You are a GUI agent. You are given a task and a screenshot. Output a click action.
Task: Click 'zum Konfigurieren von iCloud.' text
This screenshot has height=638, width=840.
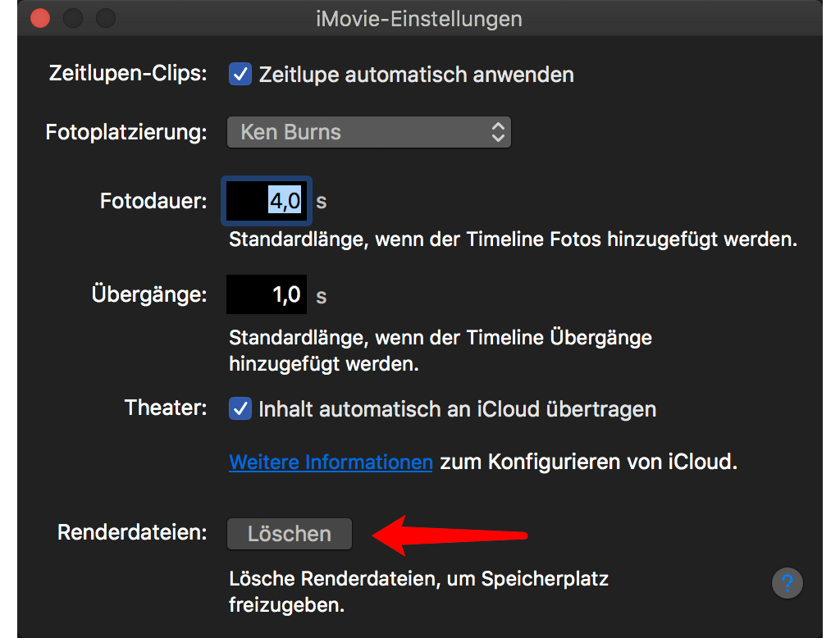click(x=589, y=462)
